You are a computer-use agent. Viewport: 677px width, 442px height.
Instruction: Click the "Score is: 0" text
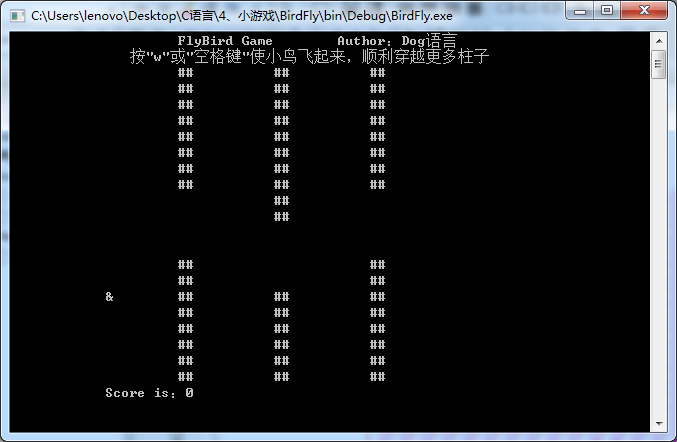pos(149,393)
